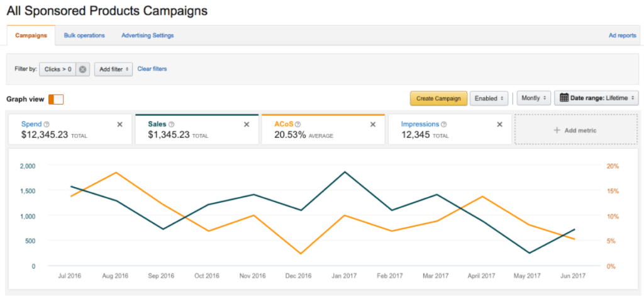Image resolution: width=644 pixels, height=296 pixels.
Task: Close the Spend metric card
Action: [x=120, y=125]
